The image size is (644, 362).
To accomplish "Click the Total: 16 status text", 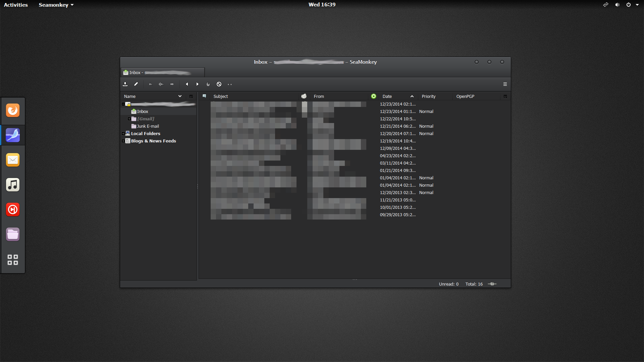I will click(x=474, y=284).
